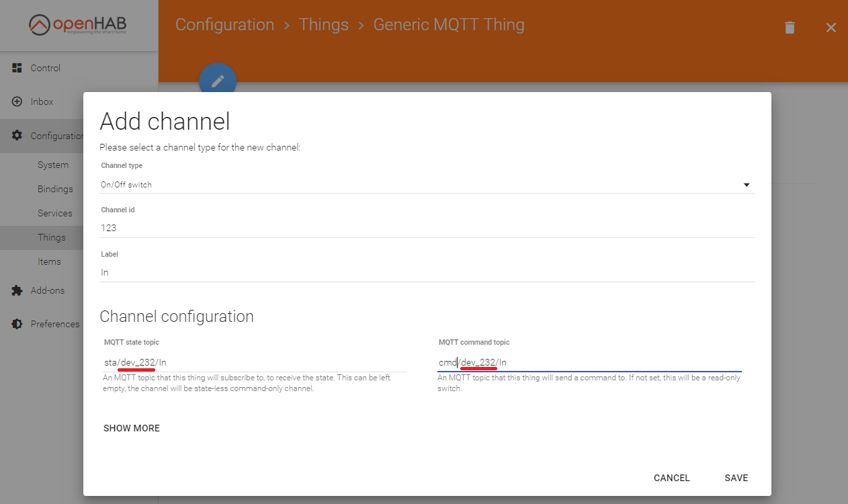Select Things in the Configuration menu

click(x=51, y=237)
